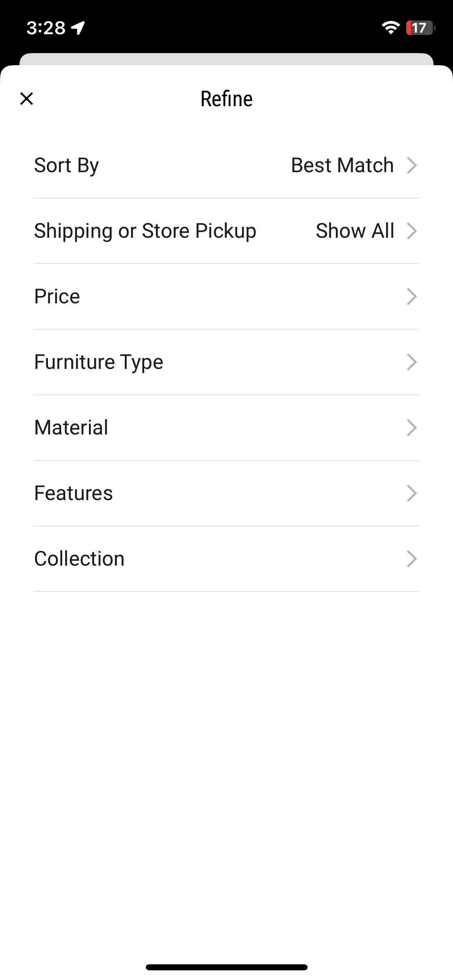The width and height of the screenshot is (453, 980).
Task: Tap the Best Match sort value
Action: click(x=342, y=165)
